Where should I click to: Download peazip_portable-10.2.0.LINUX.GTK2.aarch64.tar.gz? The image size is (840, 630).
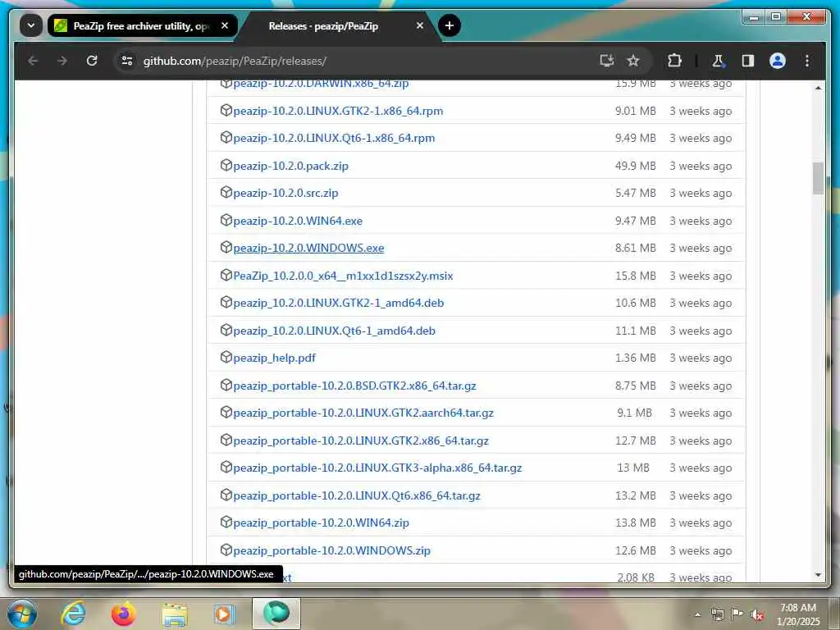(363, 413)
